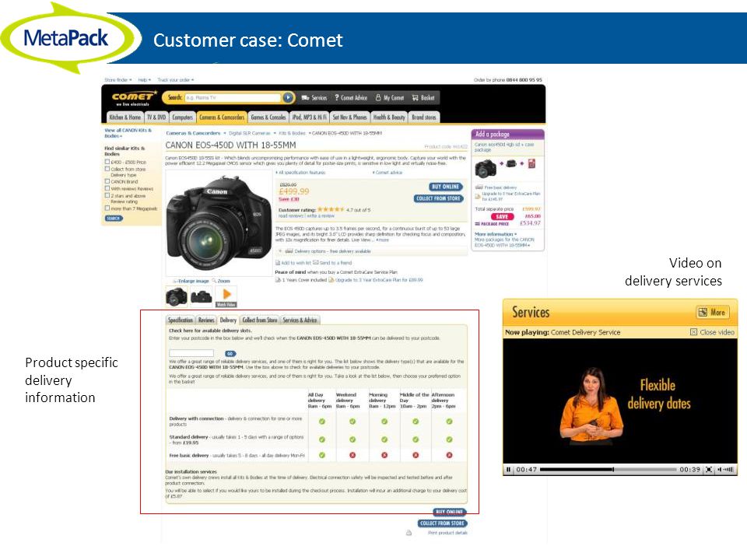Click the Send to a friend envelope link
747x560 pixels.
[332, 262]
